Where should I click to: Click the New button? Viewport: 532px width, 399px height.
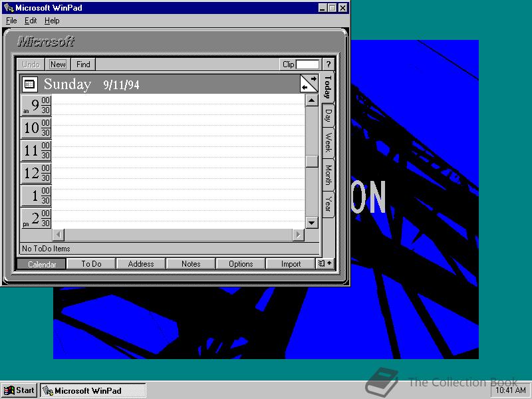(x=58, y=64)
